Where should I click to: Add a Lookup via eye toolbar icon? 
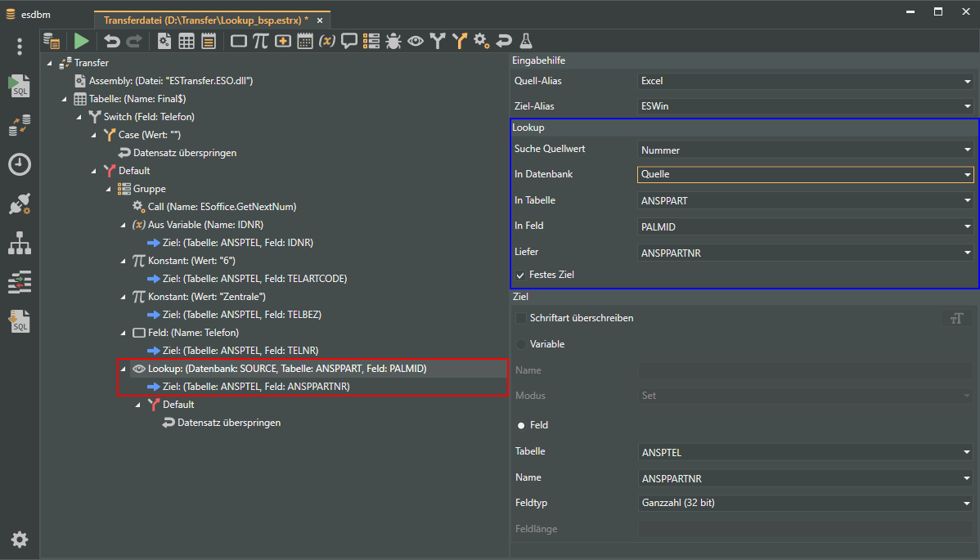[x=416, y=41]
